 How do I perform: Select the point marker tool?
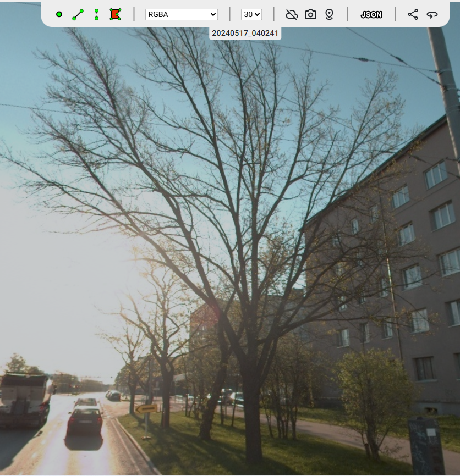59,14
